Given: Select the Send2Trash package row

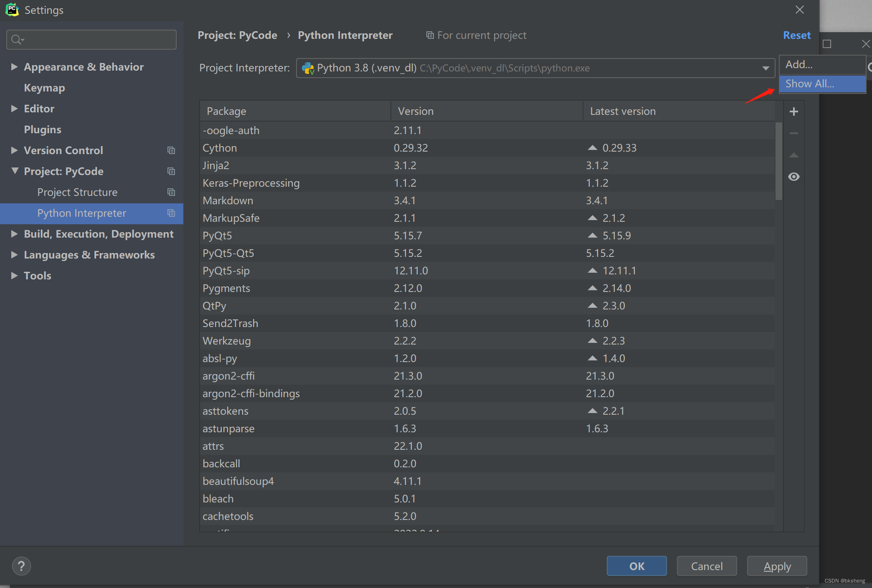Looking at the screenshot, I should [x=487, y=323].
